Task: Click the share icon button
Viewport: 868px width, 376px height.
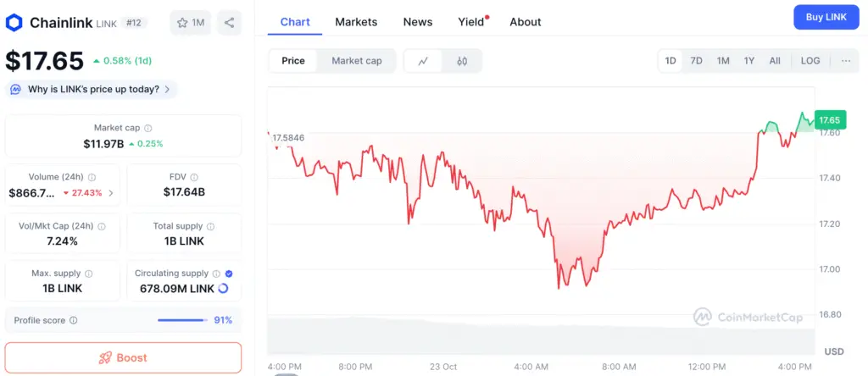Action: (x=230, y=23)
